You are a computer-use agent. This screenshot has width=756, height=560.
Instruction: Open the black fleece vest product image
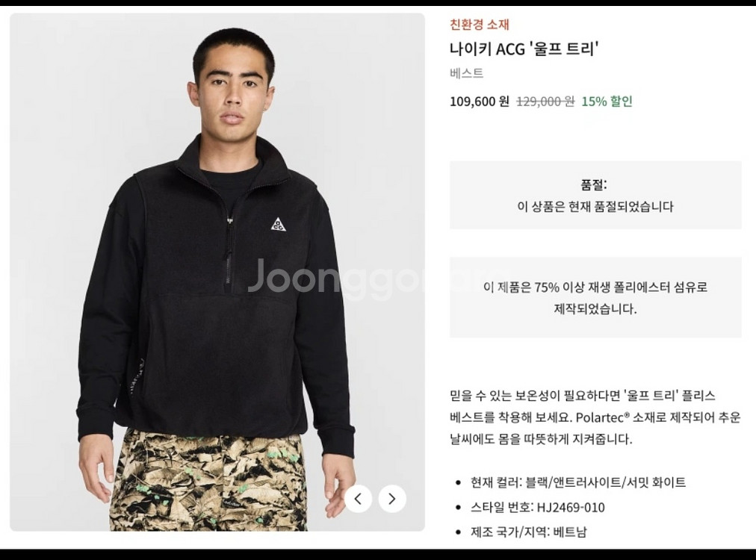(217, 272)
